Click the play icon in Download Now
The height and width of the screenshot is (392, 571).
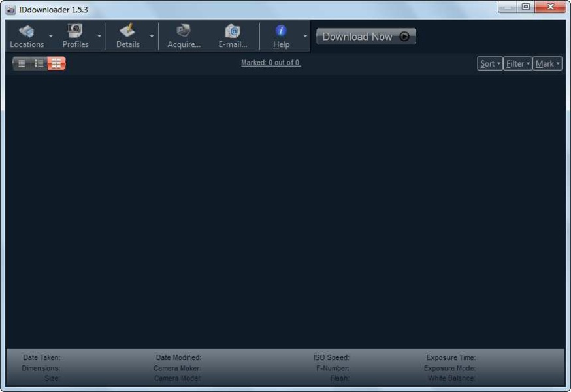tap(404, 37)
